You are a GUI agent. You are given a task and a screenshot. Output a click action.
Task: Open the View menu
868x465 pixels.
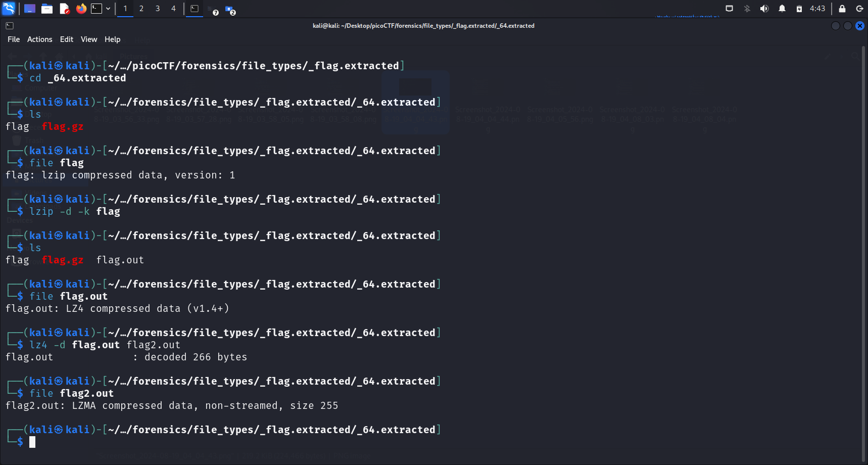tap(89, 39)
